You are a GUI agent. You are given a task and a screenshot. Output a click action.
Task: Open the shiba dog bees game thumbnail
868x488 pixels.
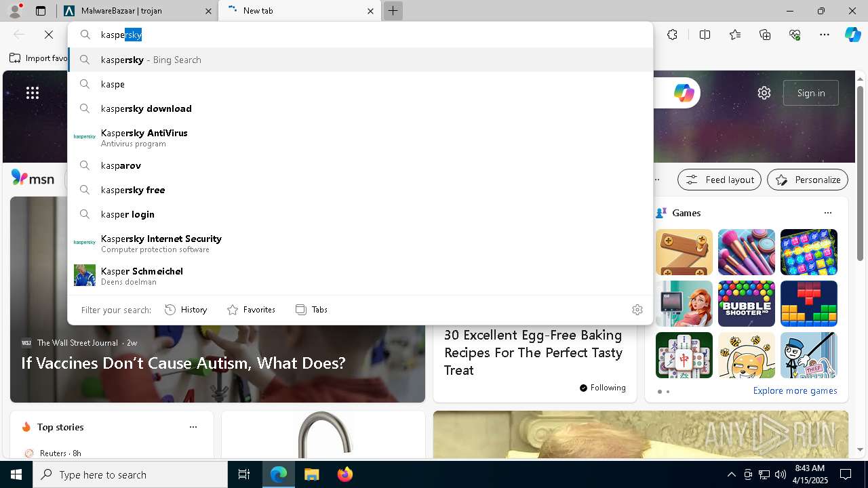tap(747, 355)
